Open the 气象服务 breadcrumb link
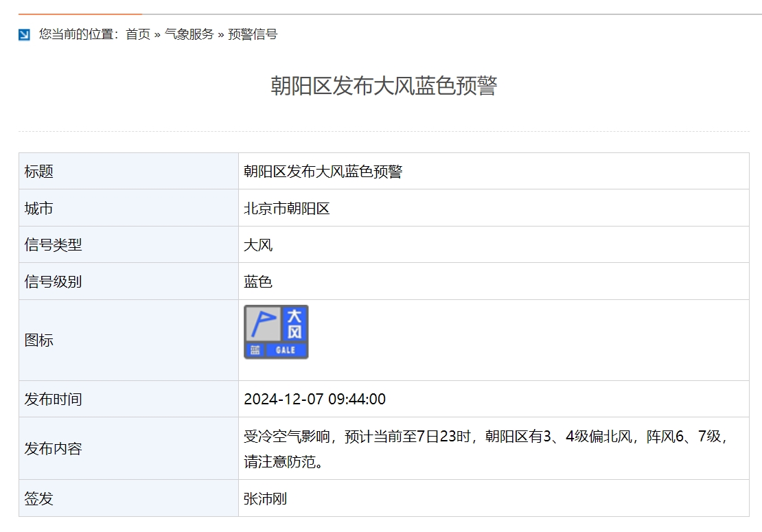Image resolution: width=762 pixels, height=532 pixels. (x=189, y=34)
